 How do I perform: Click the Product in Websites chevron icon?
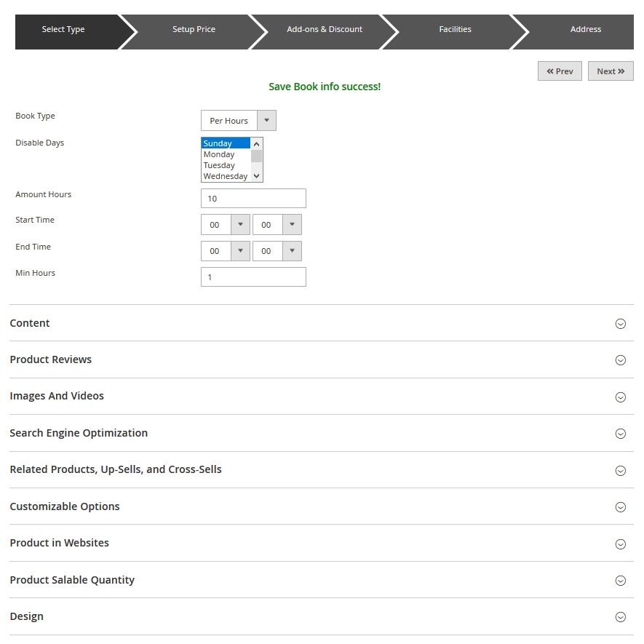tap(620, 544)
